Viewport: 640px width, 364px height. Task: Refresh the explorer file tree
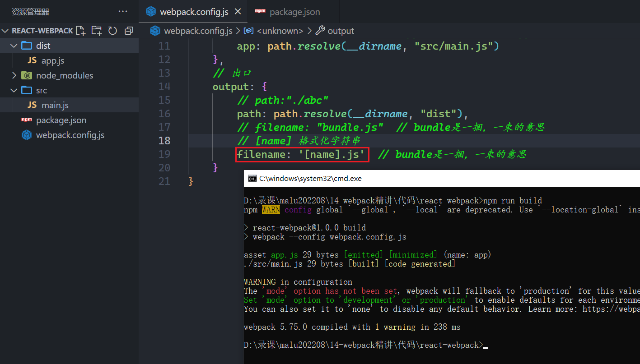tap(112, 31)
